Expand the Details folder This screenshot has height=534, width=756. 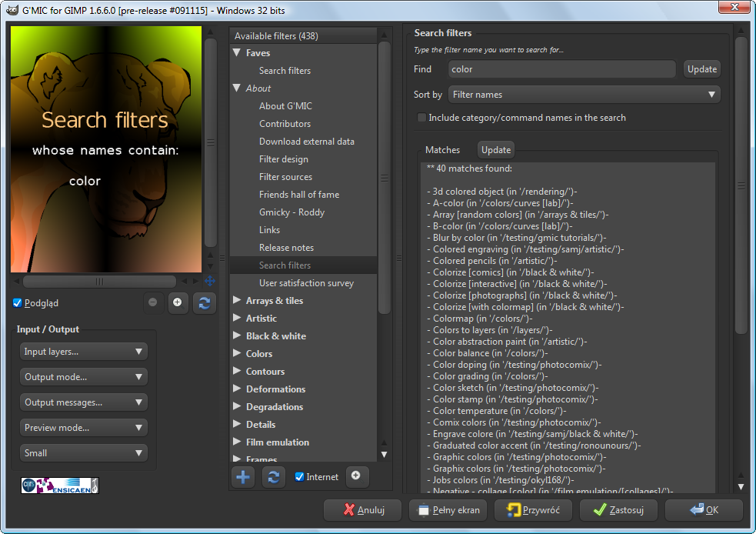[237, 424]
